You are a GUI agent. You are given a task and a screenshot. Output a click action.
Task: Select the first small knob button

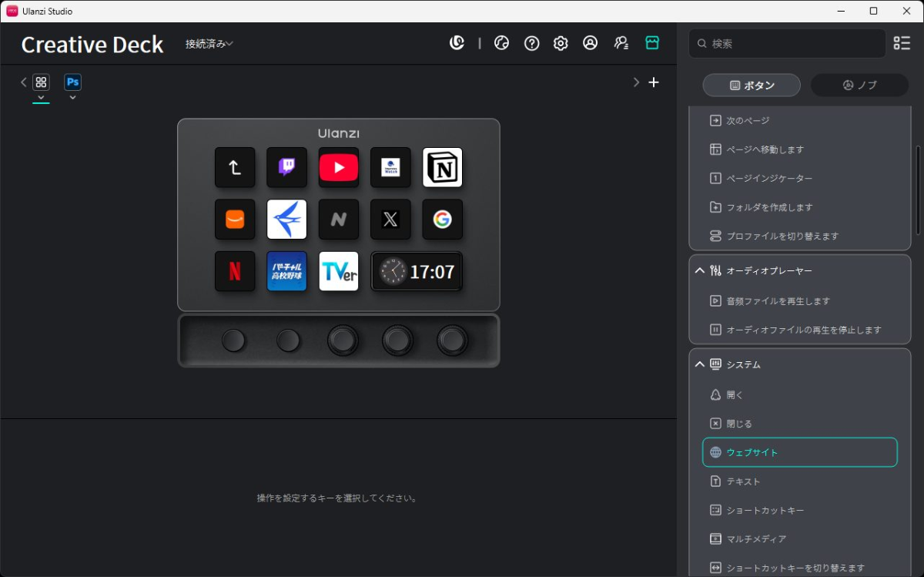(233, 340)
